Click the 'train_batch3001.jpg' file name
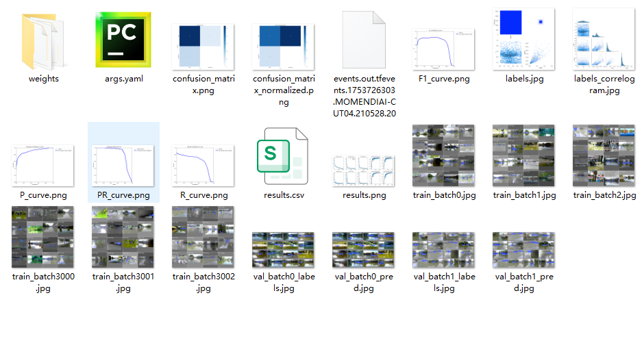The width and height of the screenshot is (644, 341). coord(123,282)
